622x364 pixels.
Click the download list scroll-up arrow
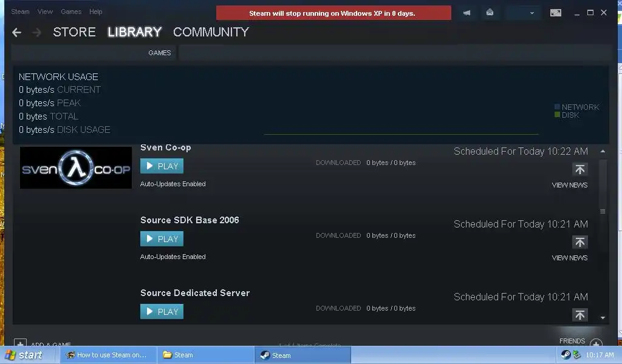(603, 151)
